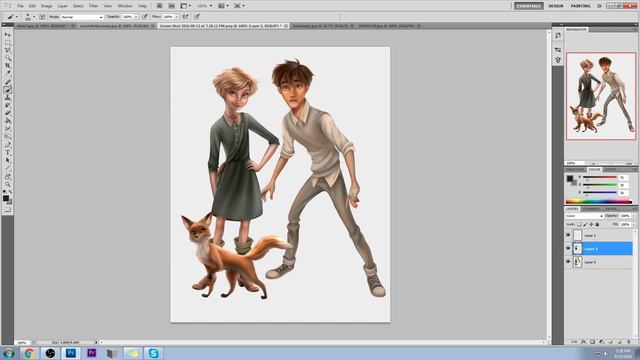Select the Lasso tool
The image size is (640, 360).
[x=8, y=50]
